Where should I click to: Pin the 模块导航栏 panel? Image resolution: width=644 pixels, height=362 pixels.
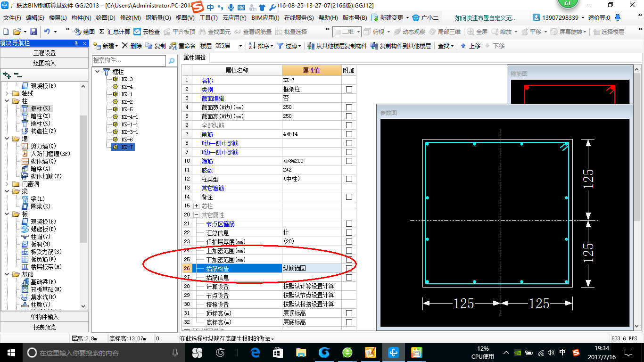tap(76, 43)
